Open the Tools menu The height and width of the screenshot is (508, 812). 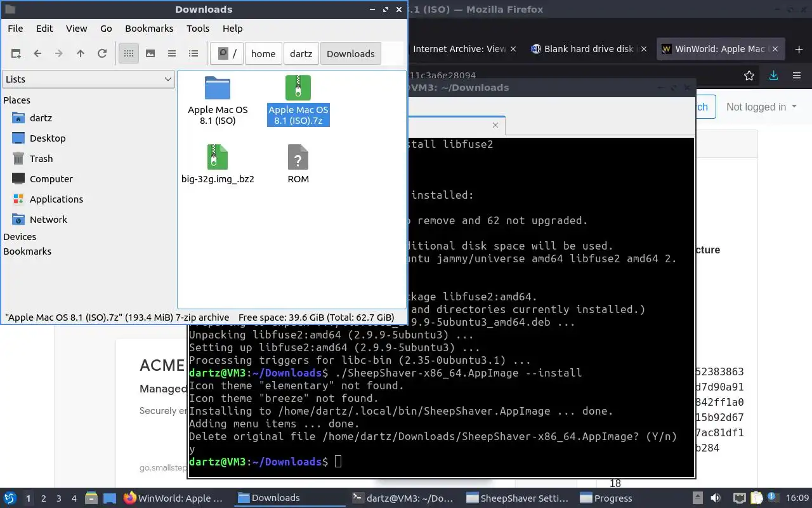pyautogui.click(x=198, y=28)
